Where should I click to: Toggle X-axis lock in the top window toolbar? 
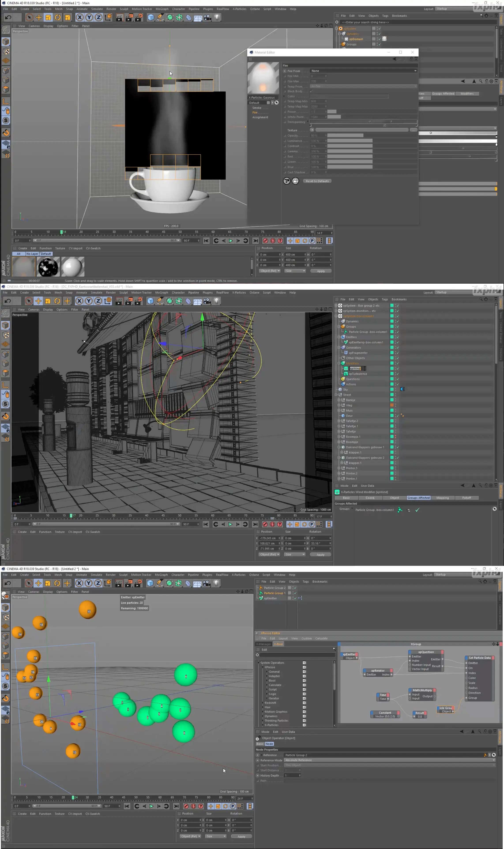point(79,17)
